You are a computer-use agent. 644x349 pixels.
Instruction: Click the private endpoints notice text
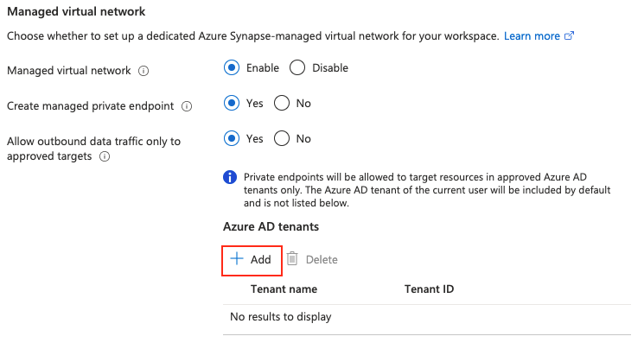pyautogui.click(x=427, y=190)
